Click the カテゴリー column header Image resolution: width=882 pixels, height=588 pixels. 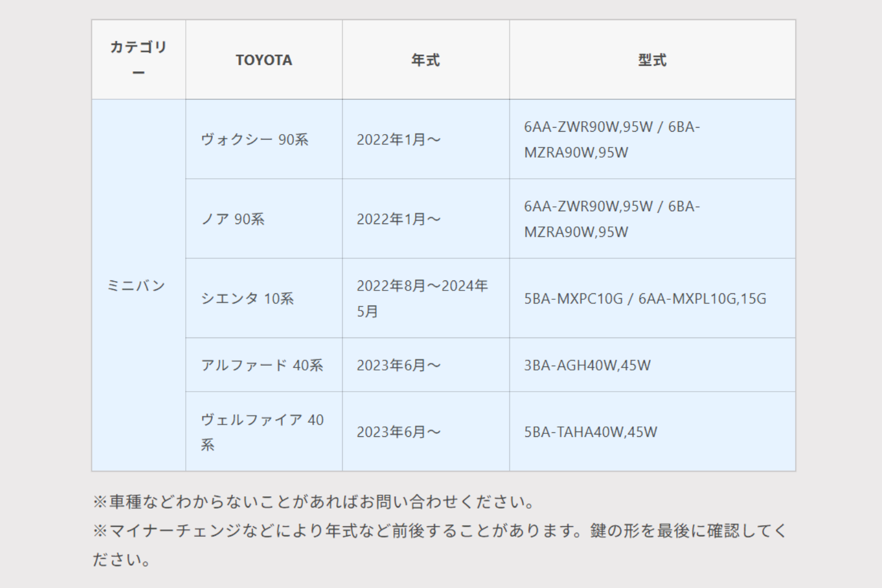click(x=139, y=59)
